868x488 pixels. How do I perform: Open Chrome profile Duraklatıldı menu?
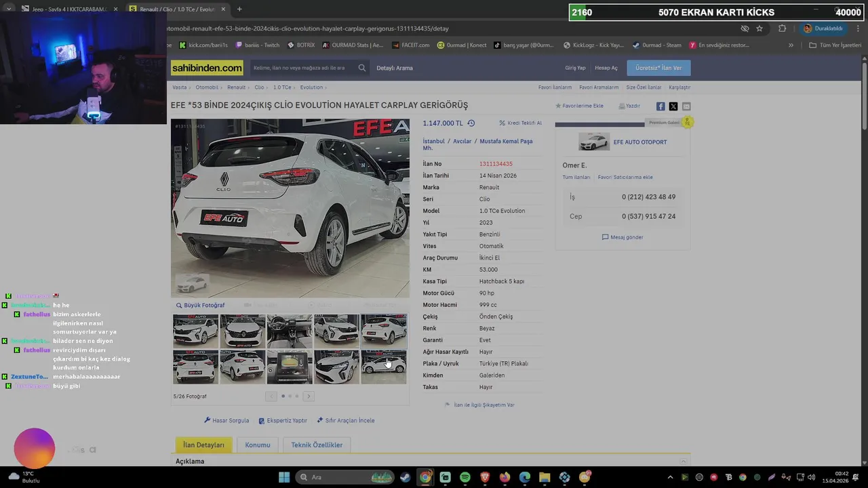[x=823, y=28]
